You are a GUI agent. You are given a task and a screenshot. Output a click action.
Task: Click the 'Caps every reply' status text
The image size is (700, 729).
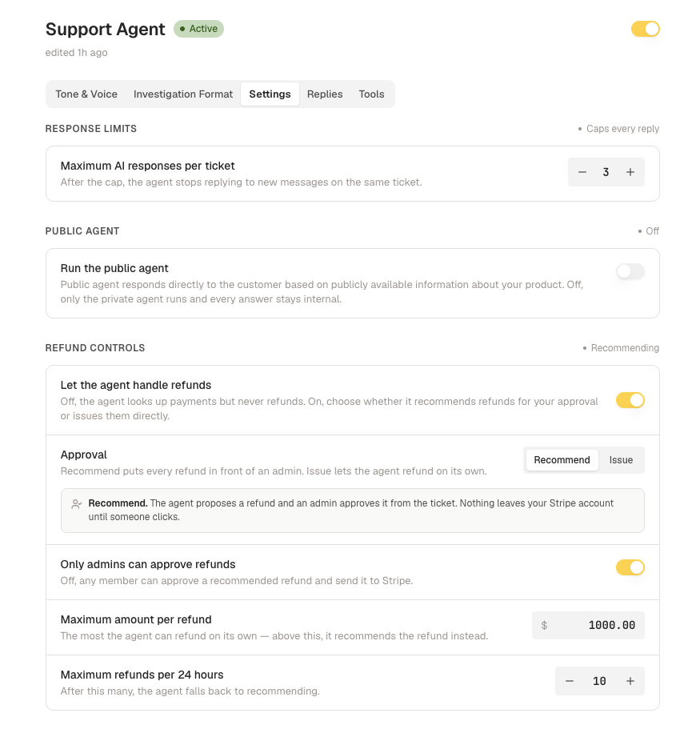[622, 129]
